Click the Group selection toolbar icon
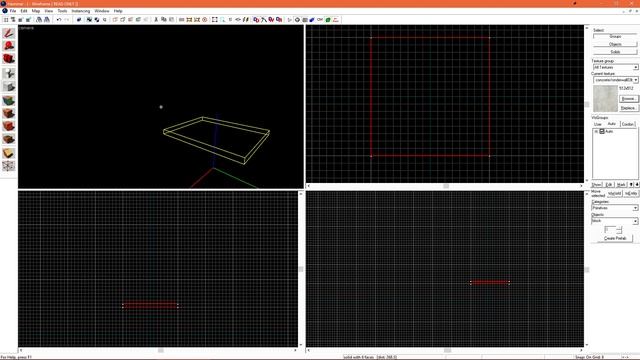 89,20
